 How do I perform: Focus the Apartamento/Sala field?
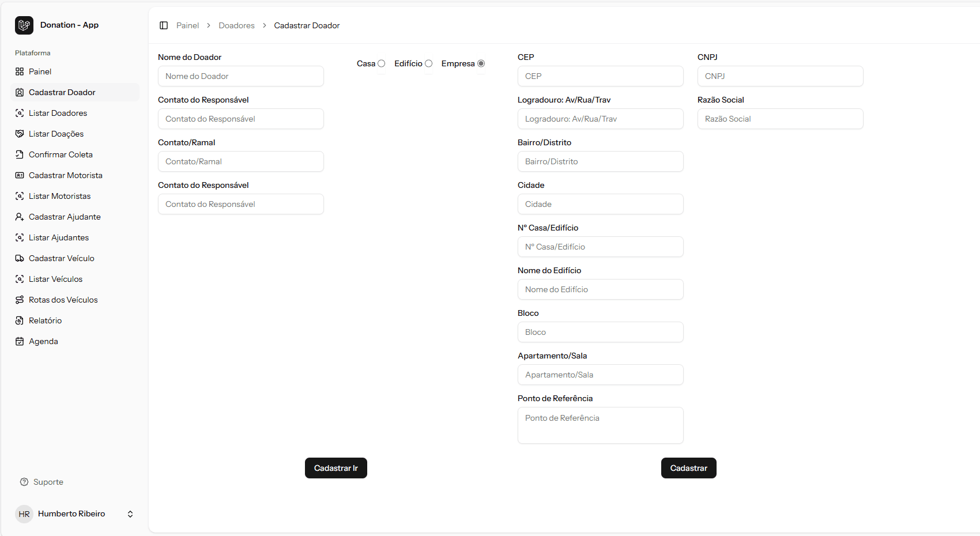tap(601, 375)
